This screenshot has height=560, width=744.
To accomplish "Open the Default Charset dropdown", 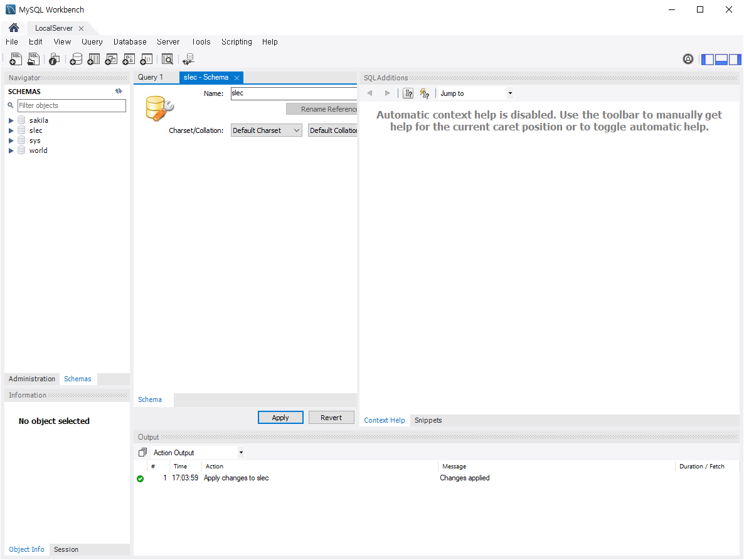I will pos(266,130).
